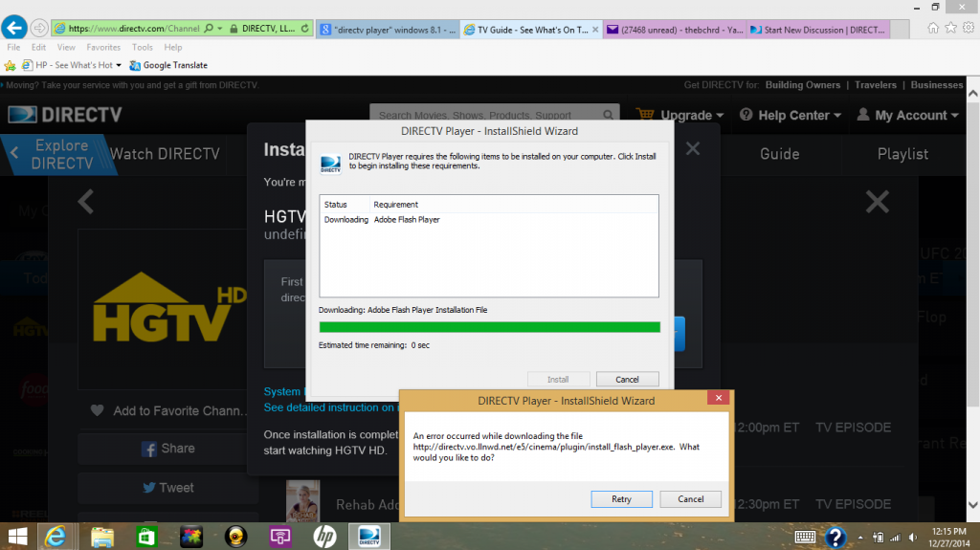Click the Facebook Share button

(x=168, y=448)
